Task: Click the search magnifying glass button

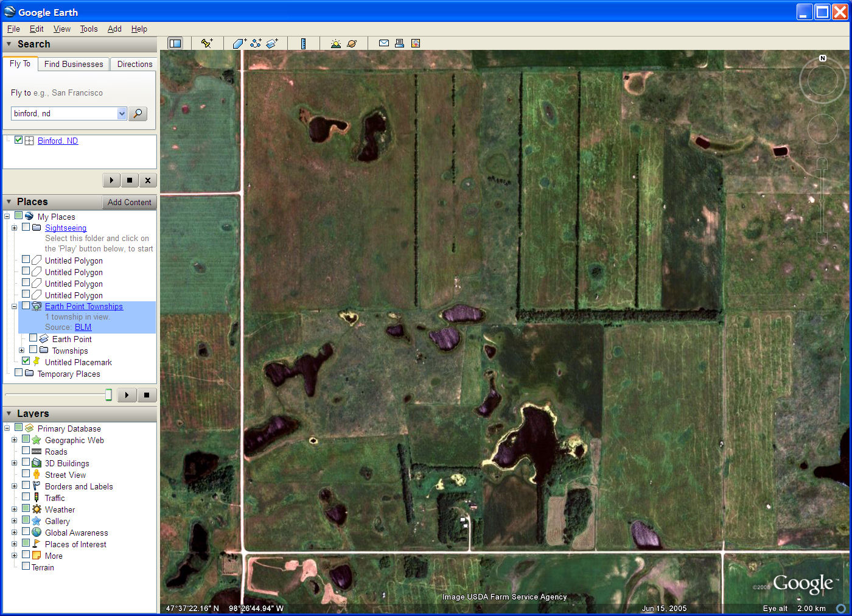Action: click(138, 114)
